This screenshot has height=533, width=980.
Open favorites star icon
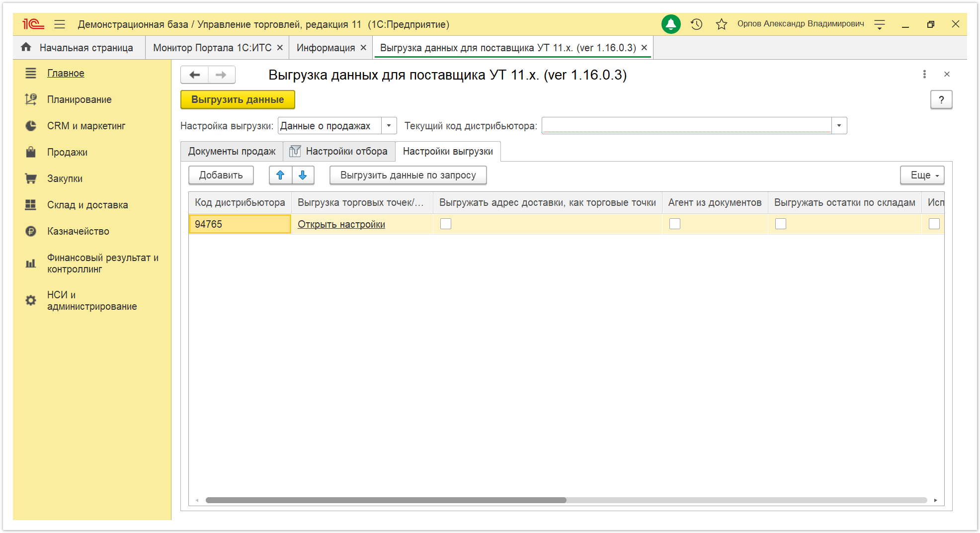[x=722, y=24]
